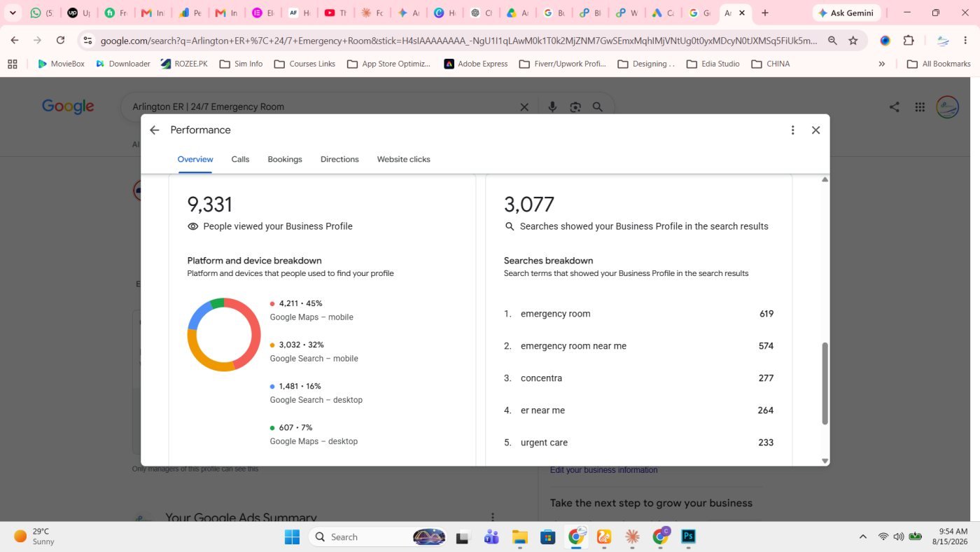Open a new Chrome tab
980x552 pixels.
[x=765, y=13]
